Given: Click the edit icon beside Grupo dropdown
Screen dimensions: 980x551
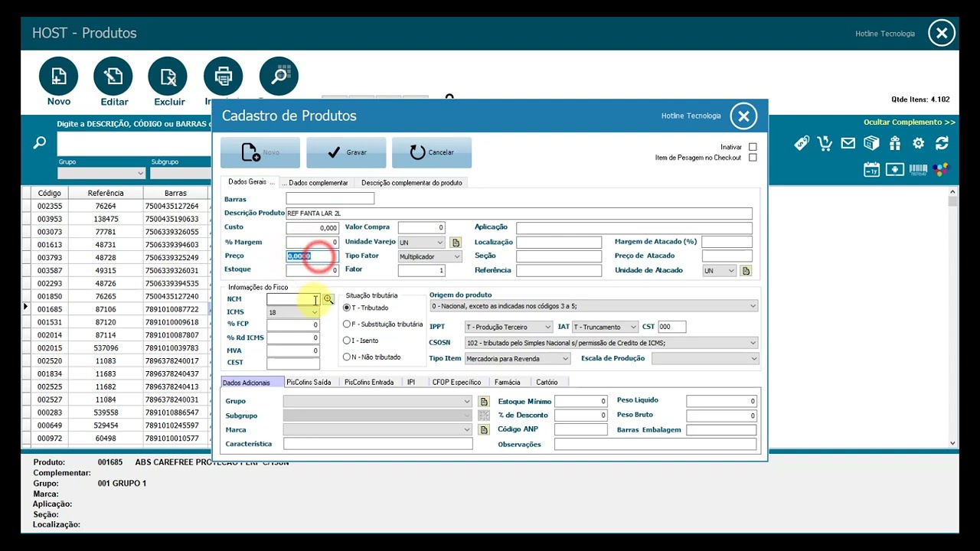Looking at the screenshot, I should point(484,401).
